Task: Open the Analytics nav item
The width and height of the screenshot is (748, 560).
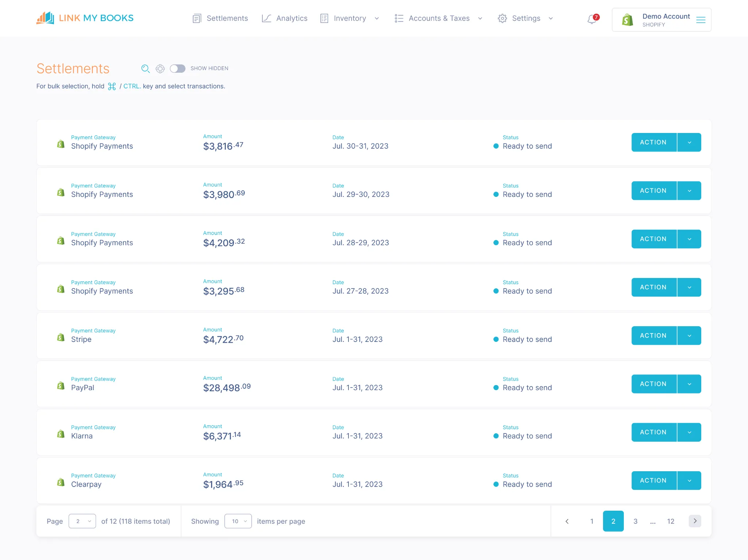Action: click(285, 18)
